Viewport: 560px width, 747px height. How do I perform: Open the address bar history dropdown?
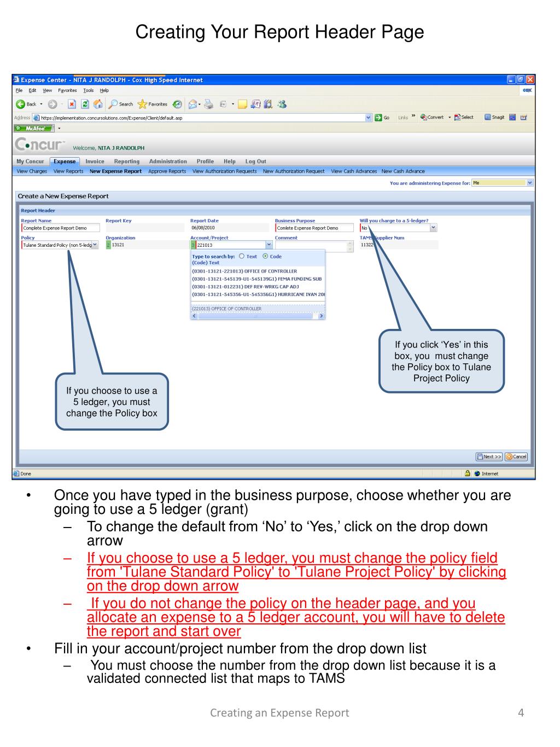click(x=369, y=118)
